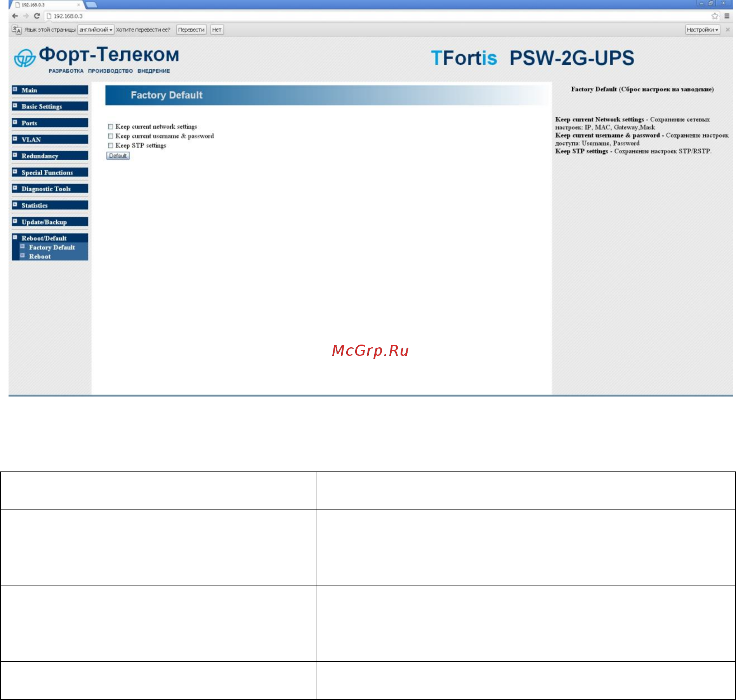The height and width of the screenshot is (700, 736).
Task: Click help text Keep STP settings description
Action: (633, 151)
